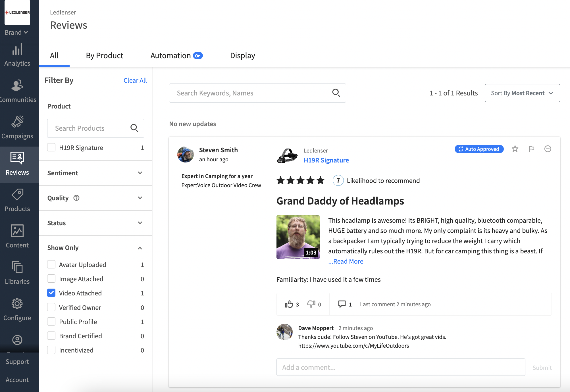Check the Brand Certified filter
570x392 pixels.
tap(51, 336)
